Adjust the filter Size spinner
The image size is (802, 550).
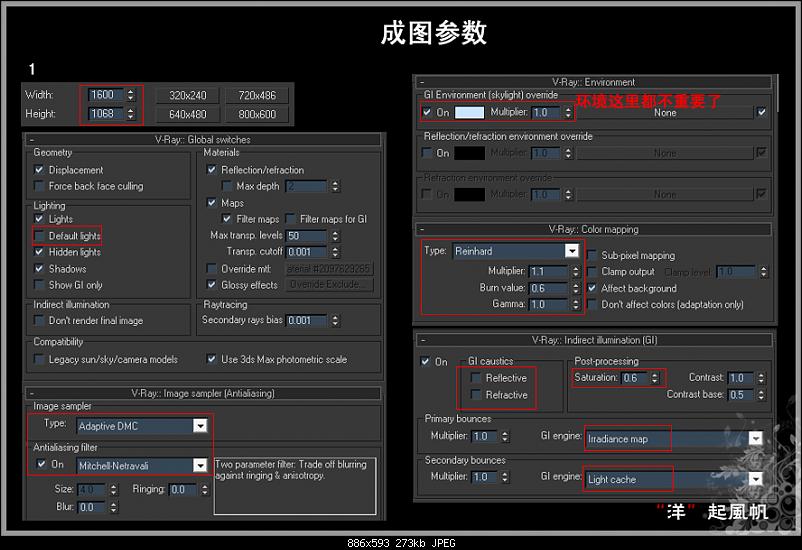pos(114,490)
